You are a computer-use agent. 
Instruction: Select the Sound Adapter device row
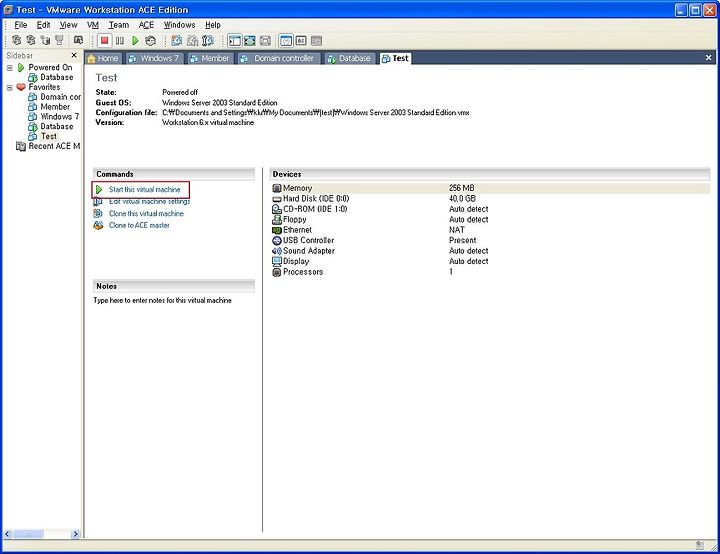490,251
